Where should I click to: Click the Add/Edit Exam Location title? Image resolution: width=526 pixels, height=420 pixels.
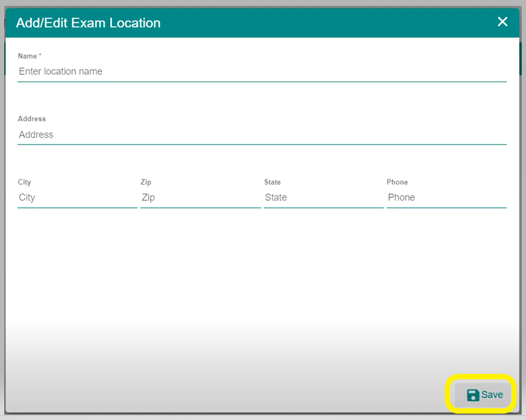point(88,23)
